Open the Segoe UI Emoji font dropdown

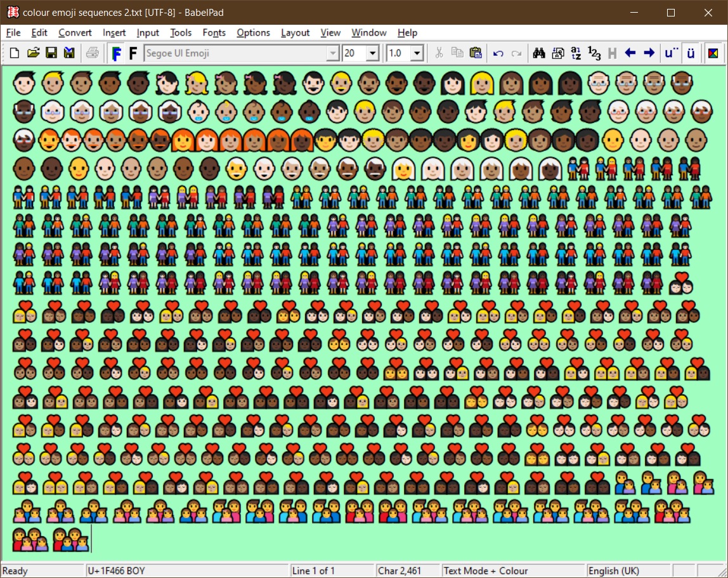tap(332, 53)
